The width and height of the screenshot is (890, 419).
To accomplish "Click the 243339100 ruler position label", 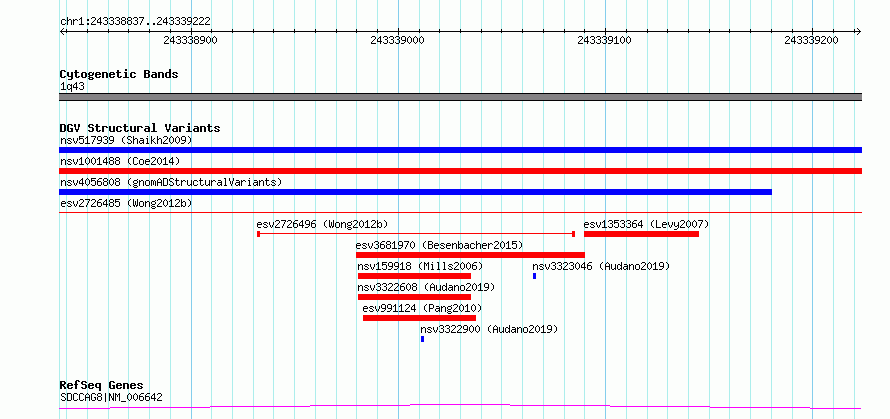I will (604, 40).
